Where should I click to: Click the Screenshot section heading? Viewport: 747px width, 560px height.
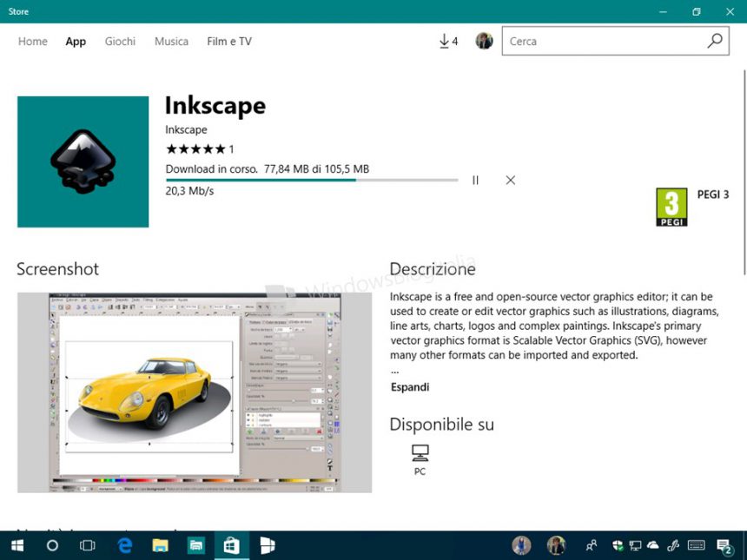tap(57, 269)
